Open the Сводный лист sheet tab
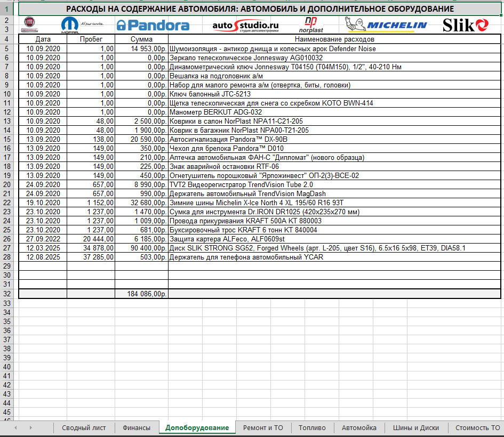Viewport: 504px width, 437px height. tap(84, 428)
